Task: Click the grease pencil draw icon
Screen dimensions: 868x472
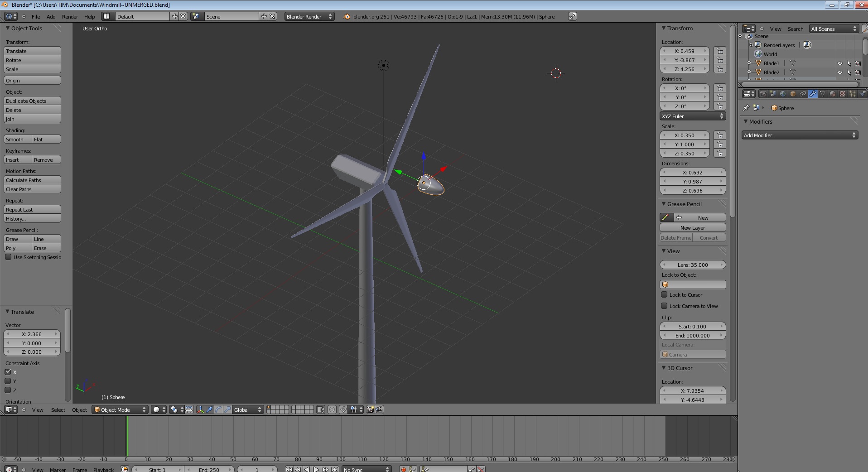Action: tap(665, 217)
